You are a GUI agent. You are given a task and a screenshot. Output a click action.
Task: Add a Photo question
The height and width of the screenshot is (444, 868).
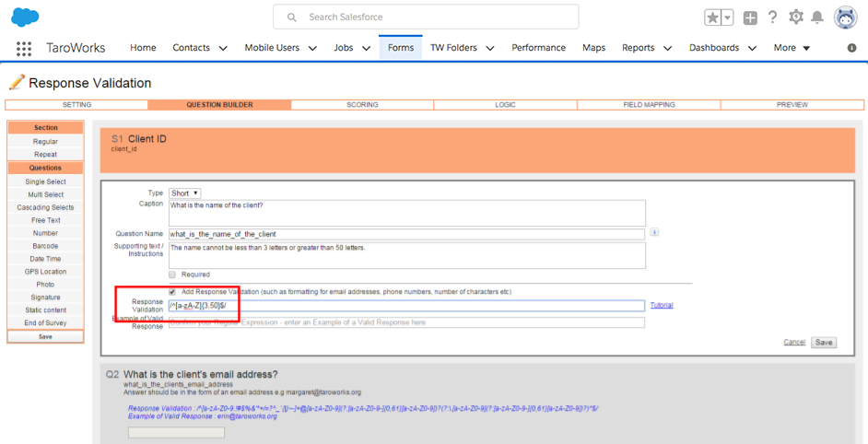(45, 284)
